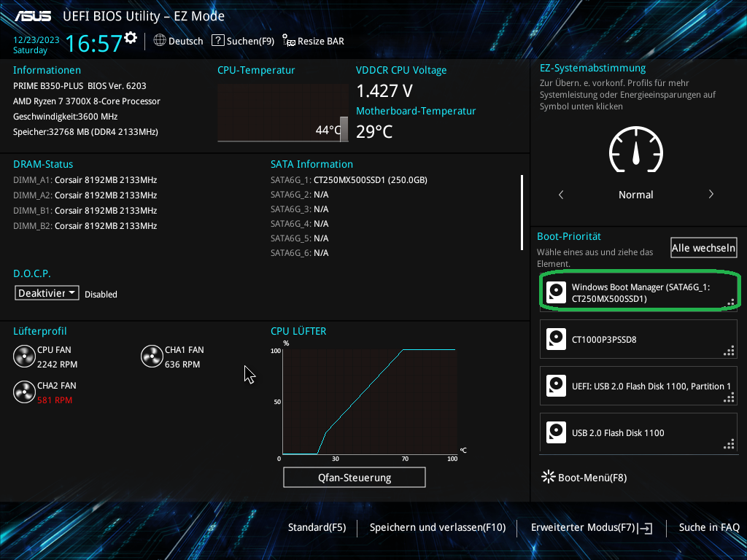Open Qfan-Steuerung
747x560 pixels.
355,477
